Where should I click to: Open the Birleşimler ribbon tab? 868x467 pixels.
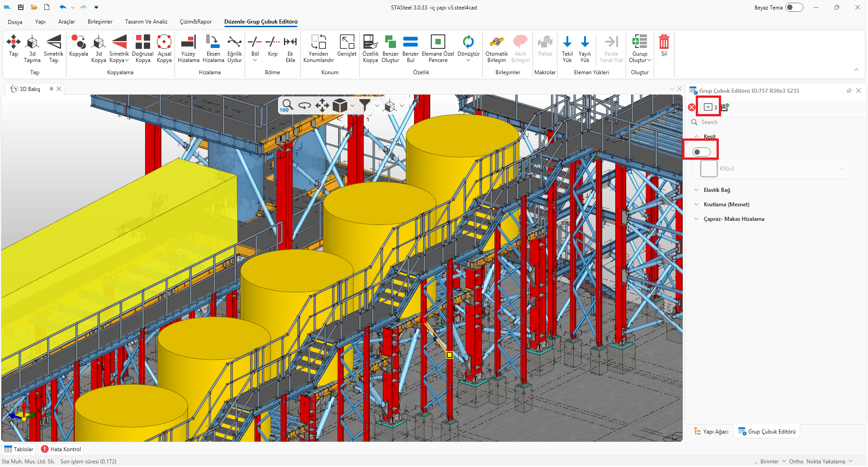click(100, 22)
